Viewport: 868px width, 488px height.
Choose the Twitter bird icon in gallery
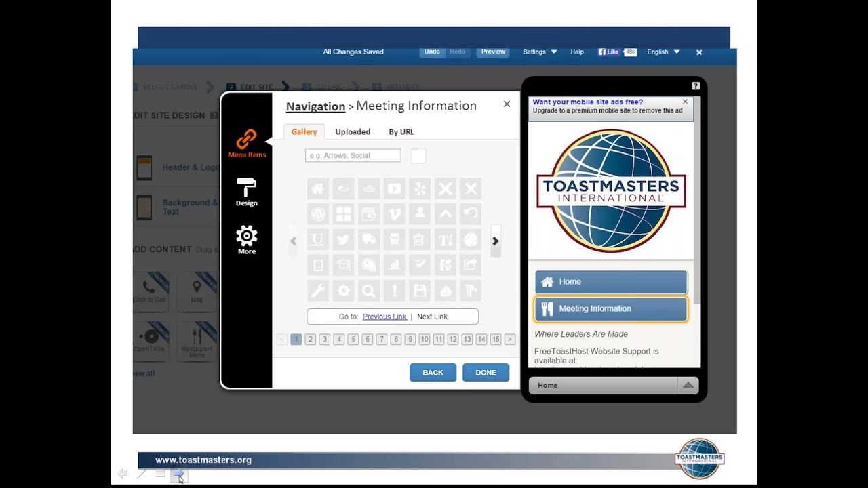click(343, 239)
